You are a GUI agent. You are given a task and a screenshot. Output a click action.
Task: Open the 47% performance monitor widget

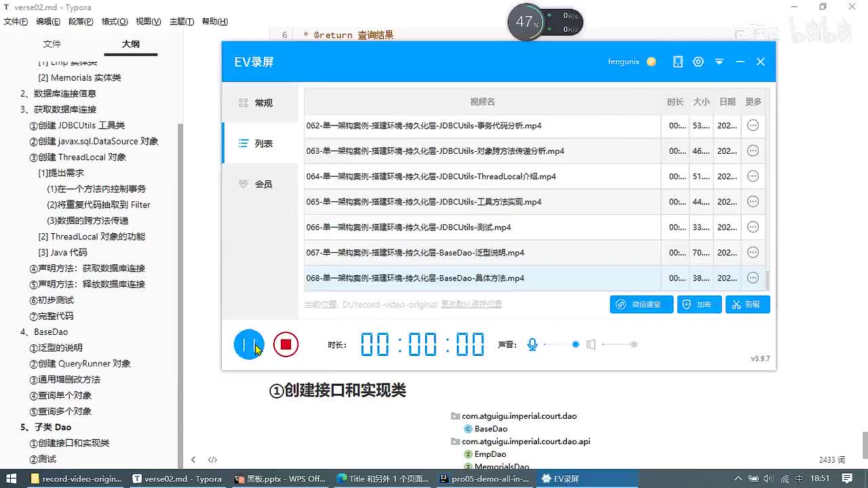coord(528,22)
